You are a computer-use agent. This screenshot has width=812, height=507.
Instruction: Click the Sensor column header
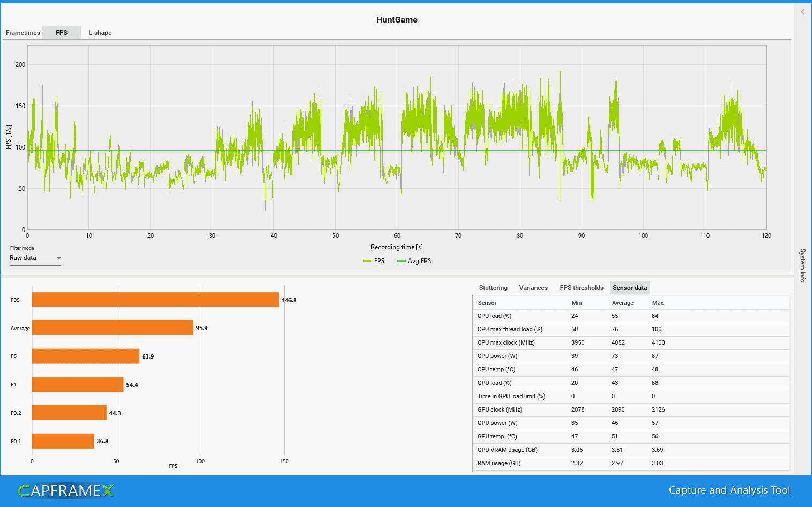[x=487, y=303]
